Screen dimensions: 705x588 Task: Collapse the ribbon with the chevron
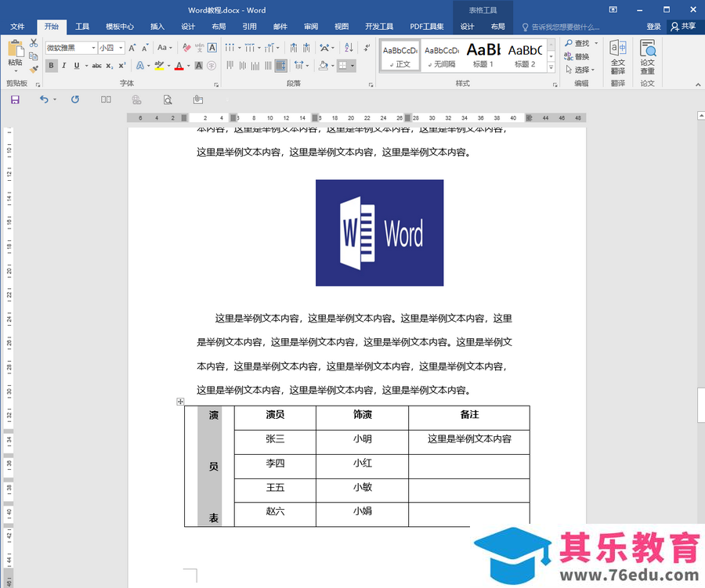(x=698, y=84)
